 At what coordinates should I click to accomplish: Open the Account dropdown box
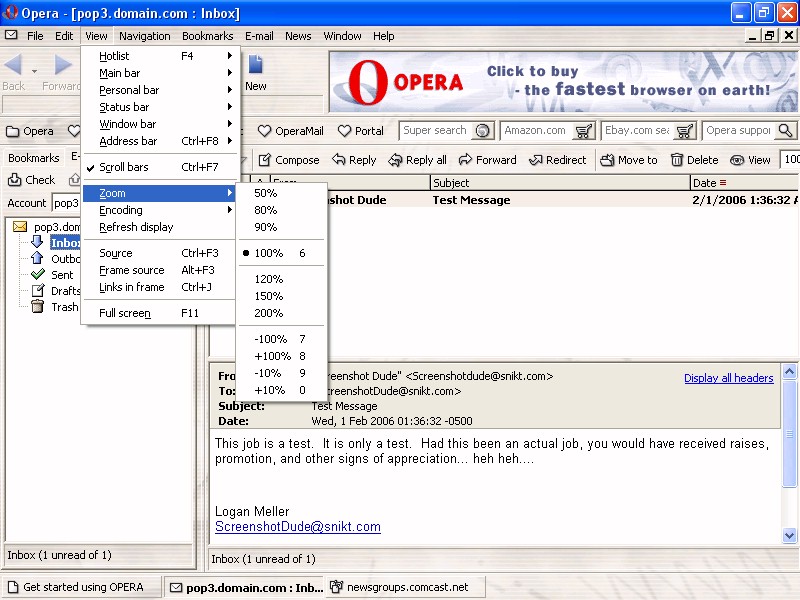click(66, 203)
